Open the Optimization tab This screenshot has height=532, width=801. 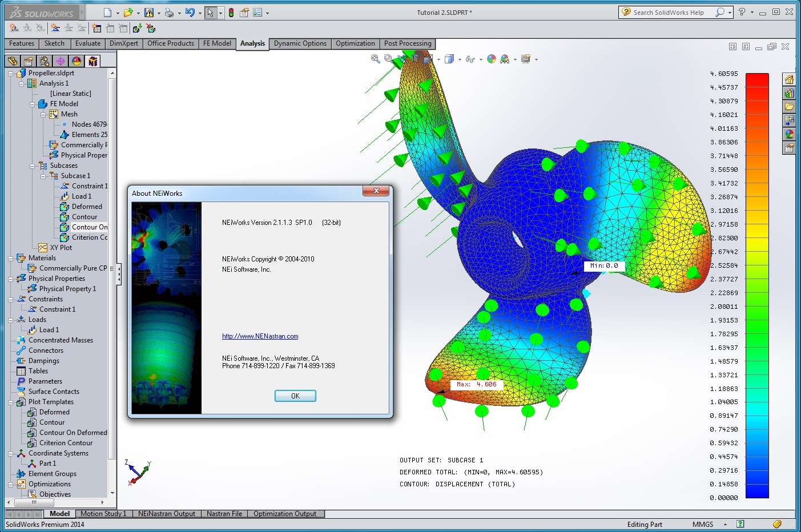tap(355, 43)
